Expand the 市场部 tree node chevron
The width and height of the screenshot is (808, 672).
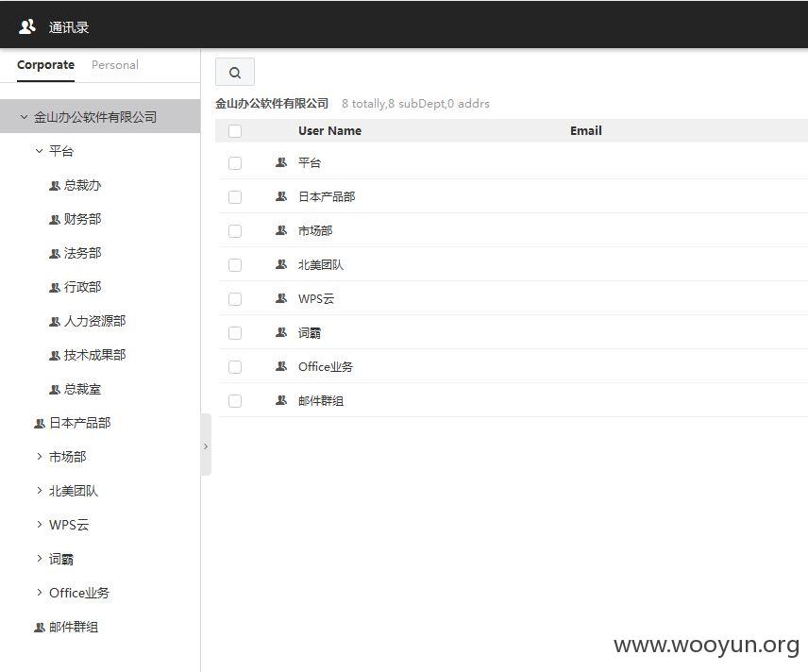pyautogui.click(x=39, y=457)
